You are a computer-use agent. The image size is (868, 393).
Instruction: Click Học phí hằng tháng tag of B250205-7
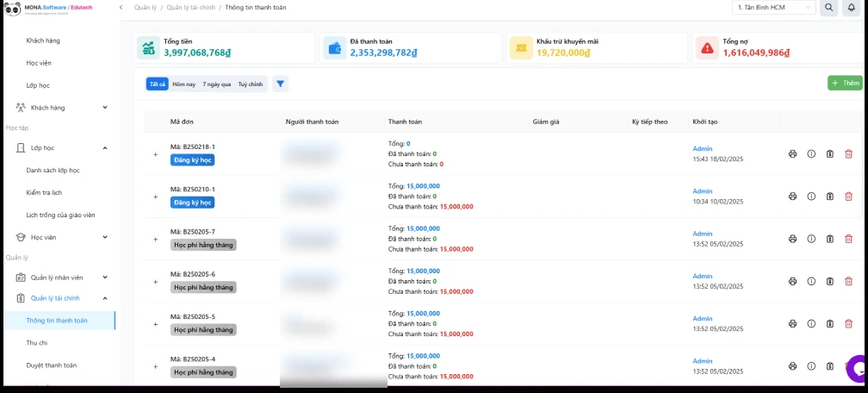[x=203, y=245]
